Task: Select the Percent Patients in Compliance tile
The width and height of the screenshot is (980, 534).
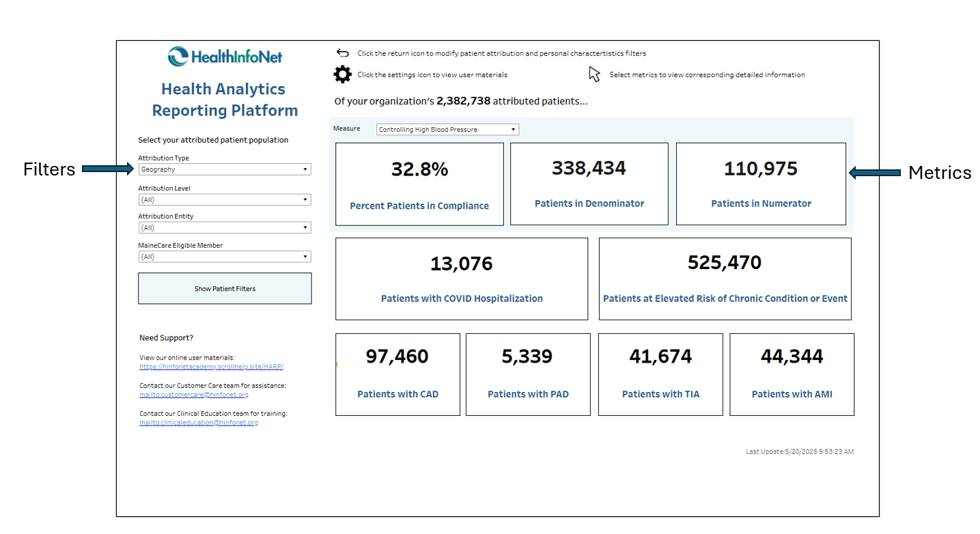Action: tap(419, 184)
